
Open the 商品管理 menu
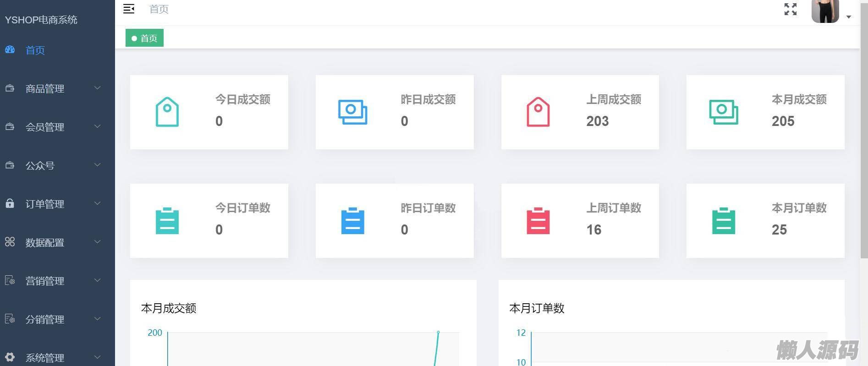(57, 88)
